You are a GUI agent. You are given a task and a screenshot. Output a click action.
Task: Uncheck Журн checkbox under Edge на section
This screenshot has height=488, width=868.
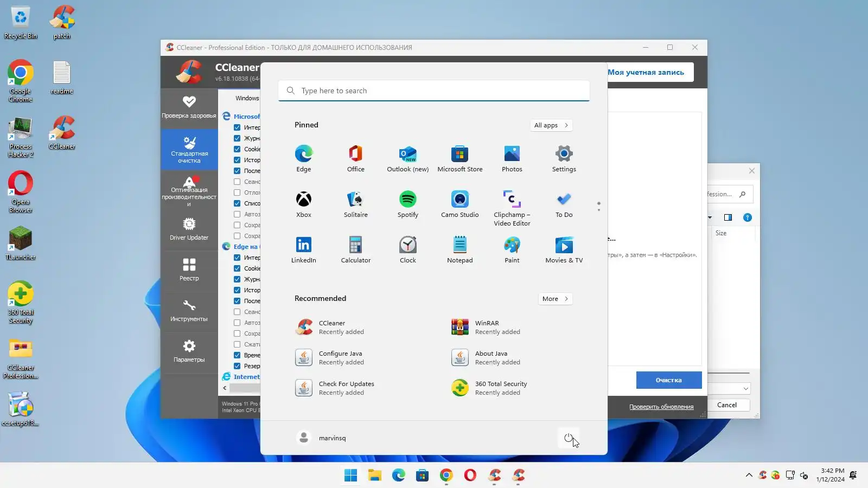[237, 279]
